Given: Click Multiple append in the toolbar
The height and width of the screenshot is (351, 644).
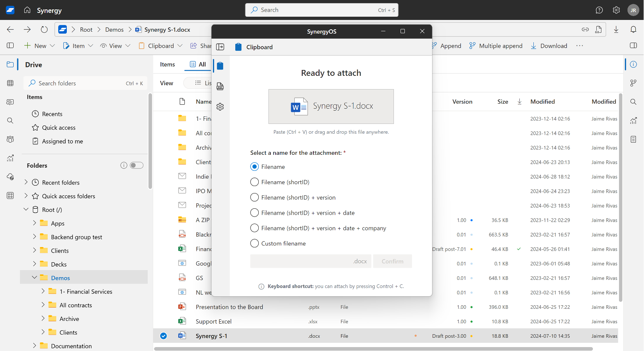Looking at the screenshot, I should (x=496, y=46).
